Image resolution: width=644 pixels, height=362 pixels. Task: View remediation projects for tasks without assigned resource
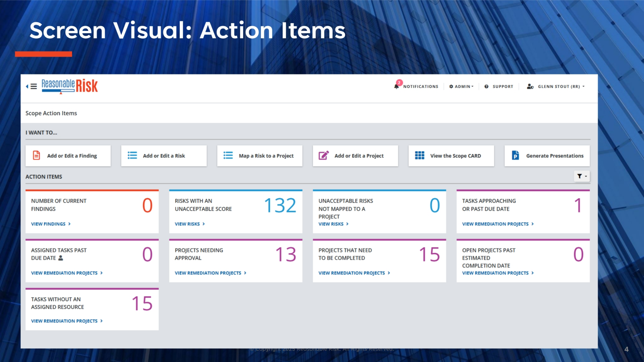pyautogui.click(x=67, y=321)
